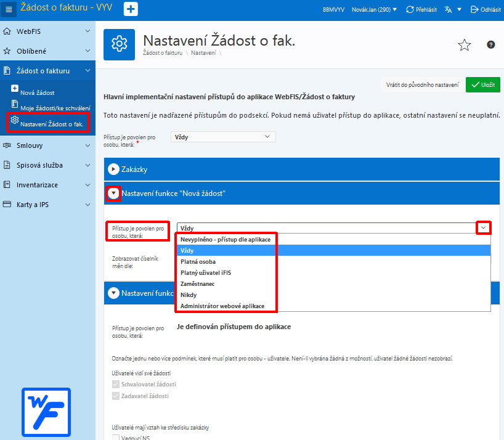Click the gear icon beside Nastavení Žádost o fak.

tap(14, 120)
